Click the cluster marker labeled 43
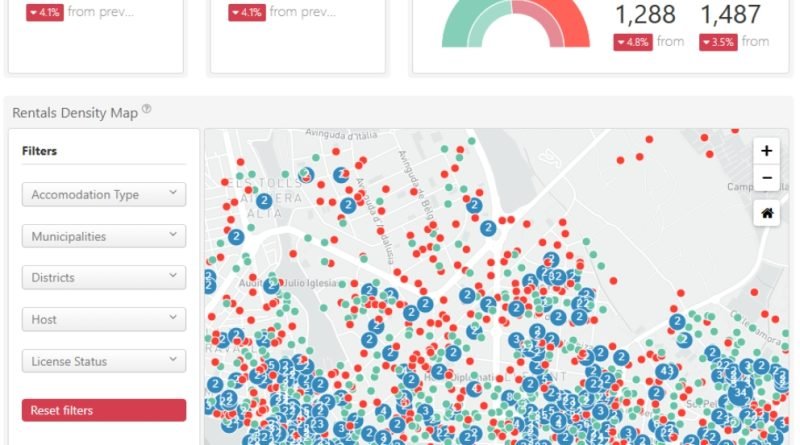The height and width of the screenshot is (445, 800). (666, 371)
